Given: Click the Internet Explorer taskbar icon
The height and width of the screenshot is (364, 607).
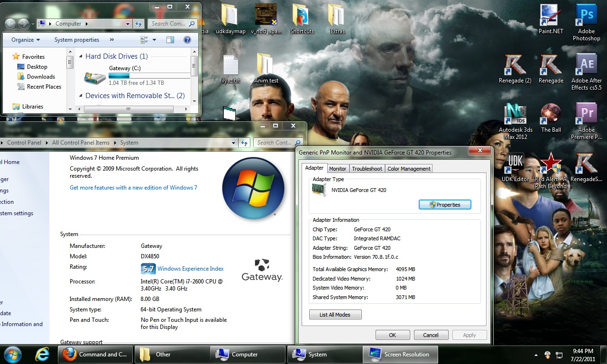Looking at the screenshot, I should (x=43, y=354).
